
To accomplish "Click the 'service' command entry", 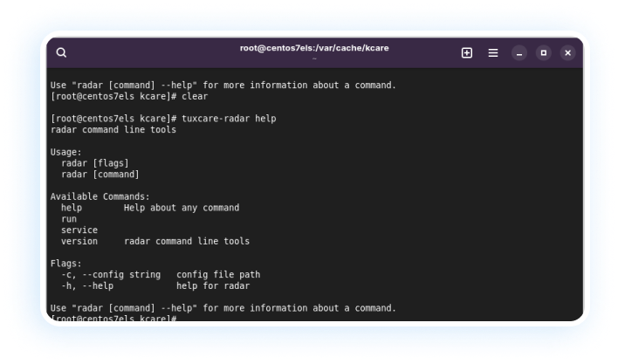I will [x=79, y=230].
